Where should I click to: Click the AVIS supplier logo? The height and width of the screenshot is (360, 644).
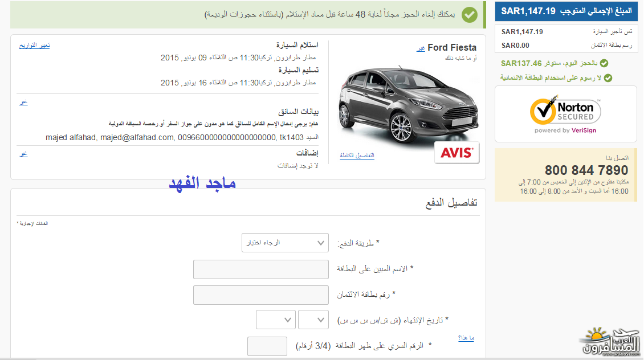point(456,153)
